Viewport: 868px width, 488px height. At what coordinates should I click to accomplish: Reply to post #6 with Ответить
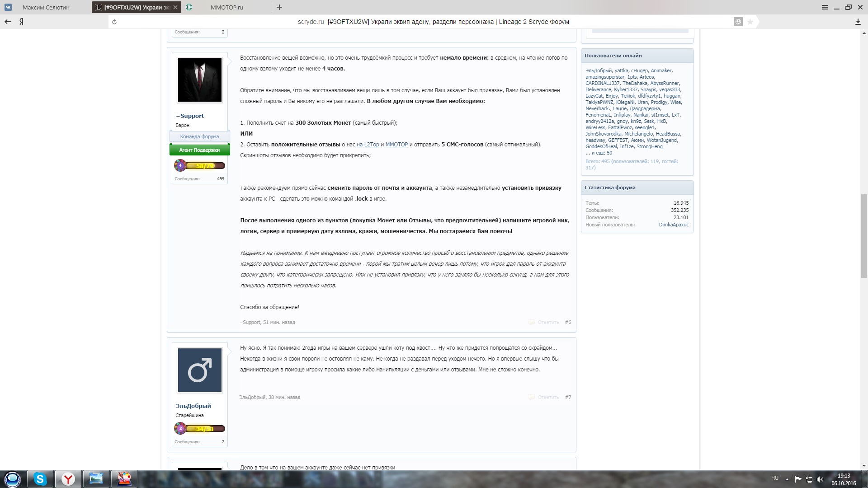[x=548, y=322]
